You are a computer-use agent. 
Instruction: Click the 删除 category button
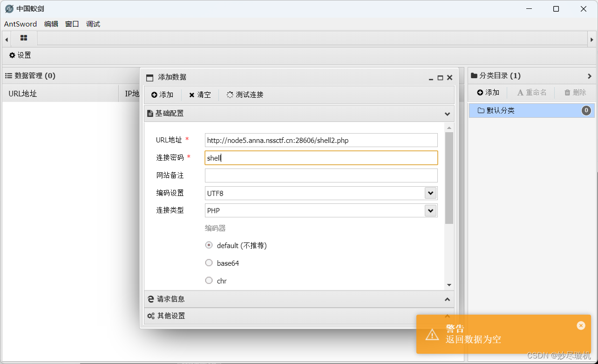click(x=575, y=93)
